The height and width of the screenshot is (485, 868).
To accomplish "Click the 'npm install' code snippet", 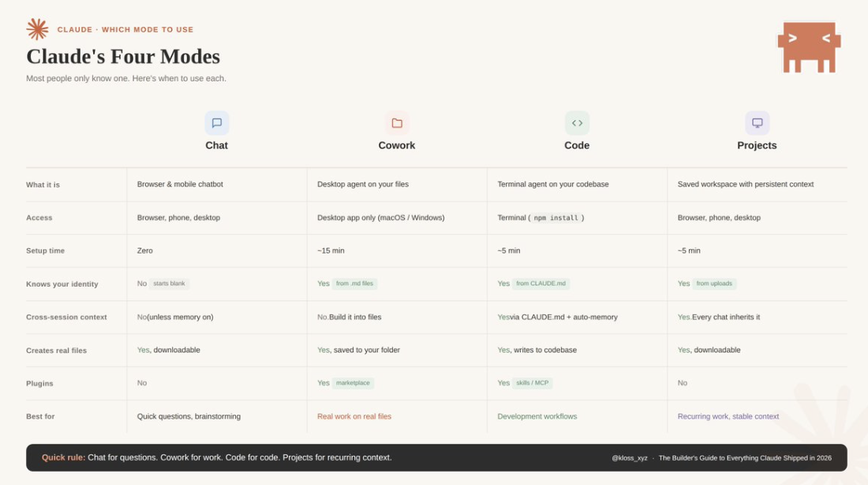I will click(x=556, y=218).
